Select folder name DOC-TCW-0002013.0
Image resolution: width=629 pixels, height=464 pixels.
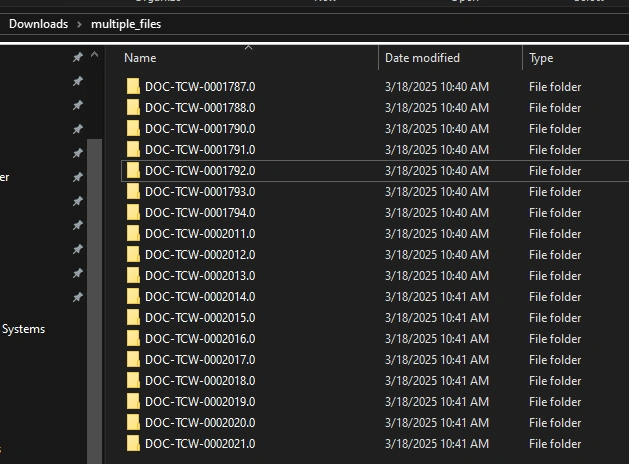click(x=200, y=276)
